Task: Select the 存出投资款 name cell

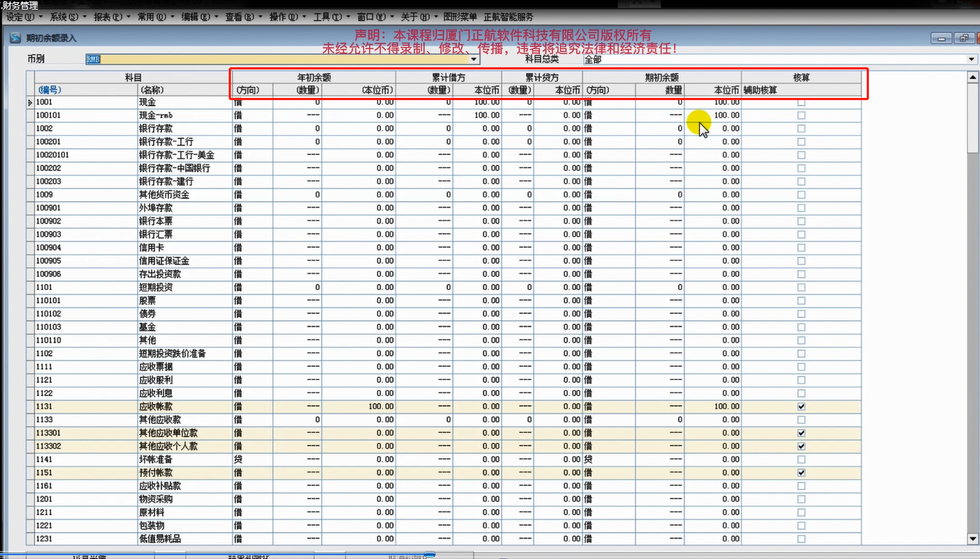Action: (x=185, y=274)
